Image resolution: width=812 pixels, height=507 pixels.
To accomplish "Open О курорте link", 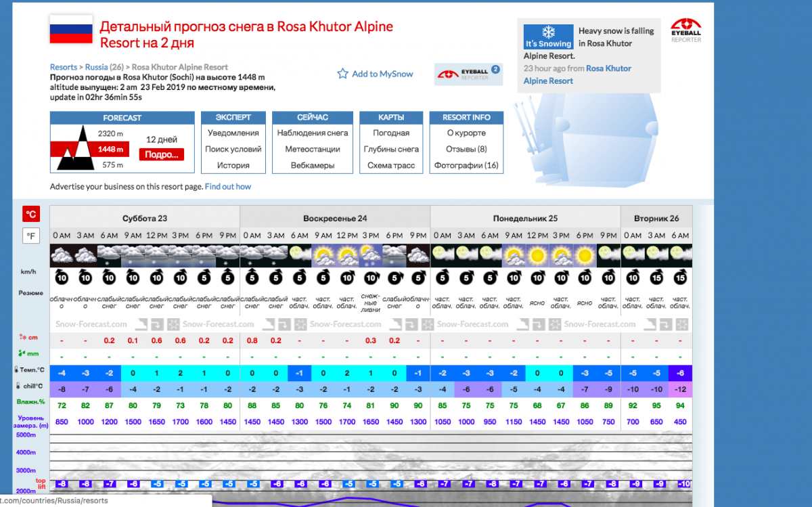I will pos(466,133).
